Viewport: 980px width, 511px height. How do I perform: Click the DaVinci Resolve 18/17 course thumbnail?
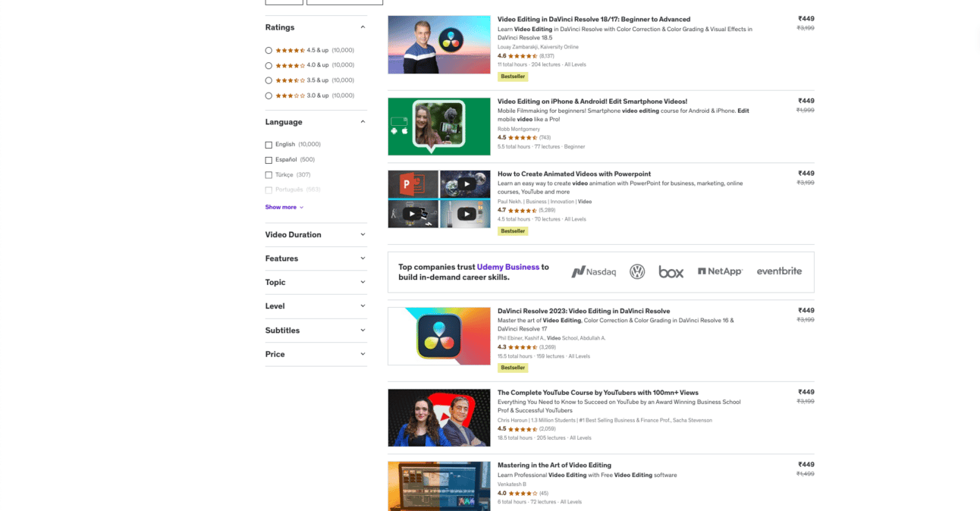[x=439, y=45]
